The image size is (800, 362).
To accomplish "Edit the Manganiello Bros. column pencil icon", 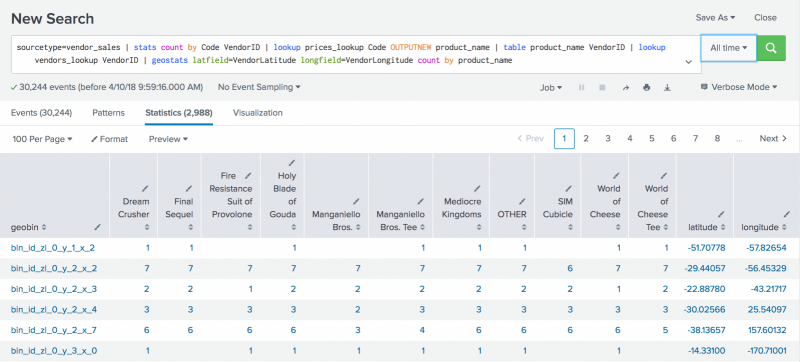I will click(356, 201).
